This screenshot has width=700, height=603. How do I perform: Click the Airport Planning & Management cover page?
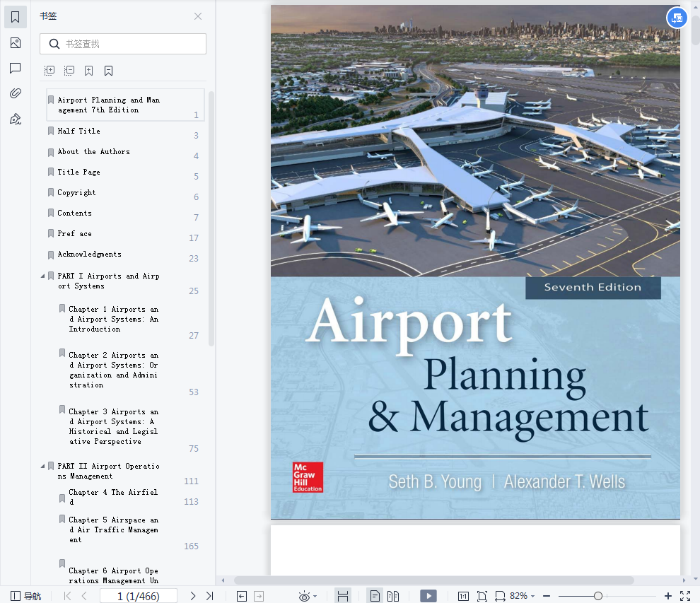point(475,262)
